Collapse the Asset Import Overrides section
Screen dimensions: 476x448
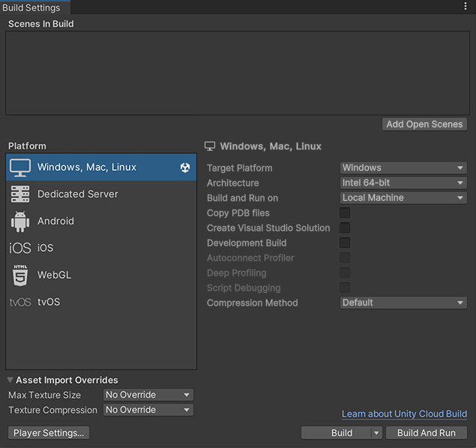tap(10, 380)
